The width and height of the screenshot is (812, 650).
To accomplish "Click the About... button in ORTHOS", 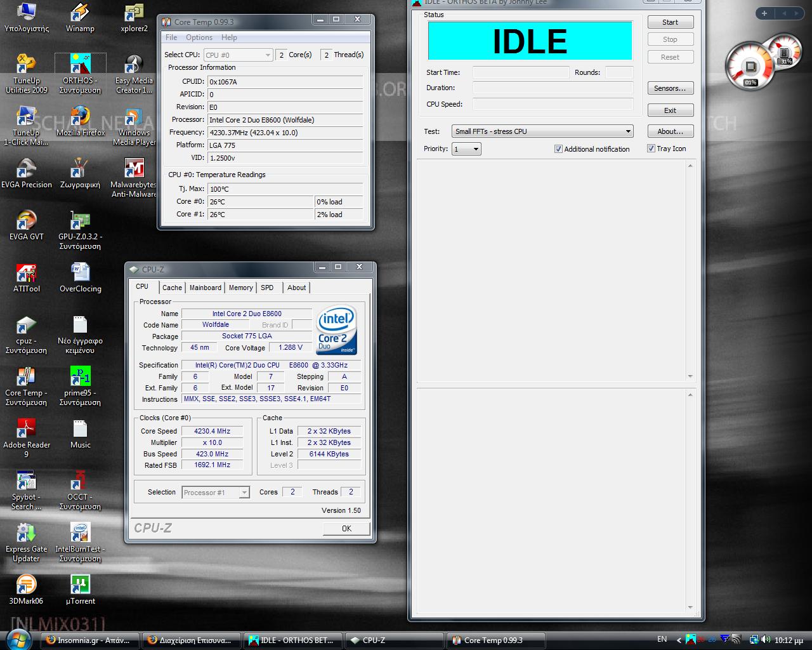I will [670, 131].
